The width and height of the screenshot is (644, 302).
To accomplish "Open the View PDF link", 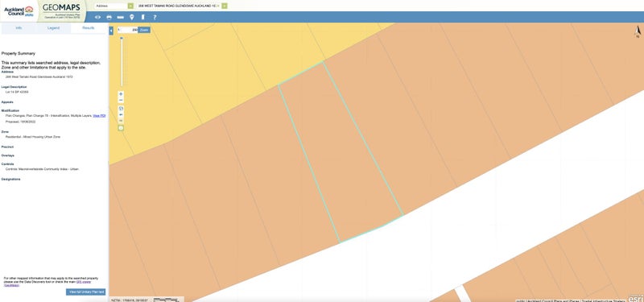I will (x=99, y=116).
